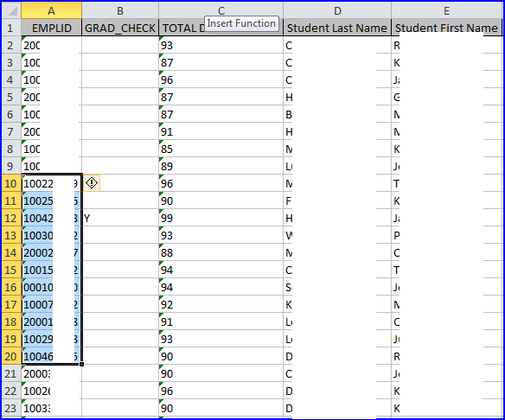Click the Y value in GRAD_CHECK row 12

click(x=120, y=218)
